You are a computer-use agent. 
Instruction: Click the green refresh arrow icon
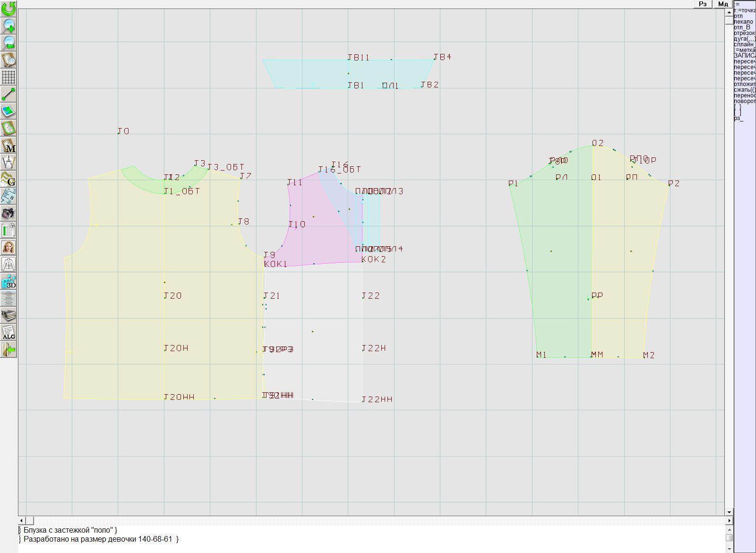point(9,9)
